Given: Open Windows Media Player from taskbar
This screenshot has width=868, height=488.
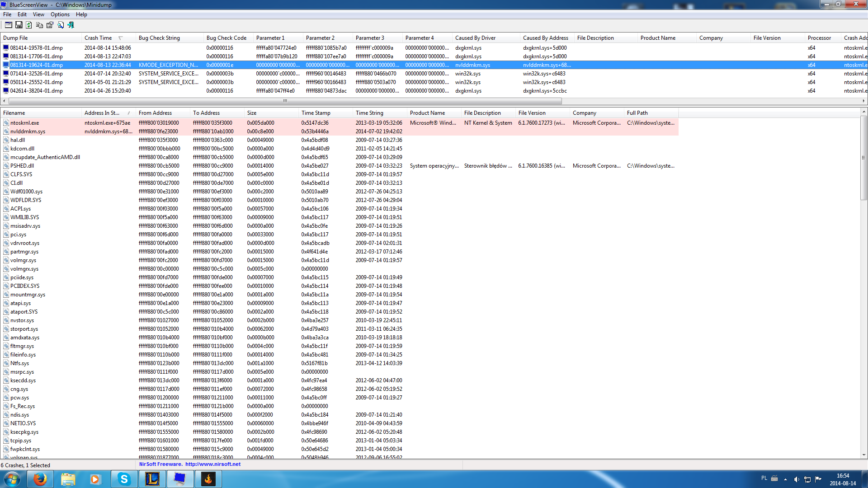Looking at the screenshot, I should pyautogui.click(x=95, y=479).
